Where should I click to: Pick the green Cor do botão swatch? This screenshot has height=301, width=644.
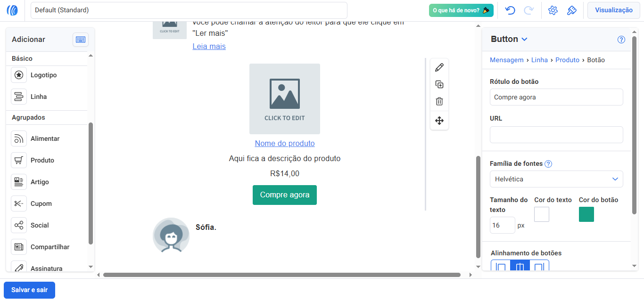coord(586,214)
